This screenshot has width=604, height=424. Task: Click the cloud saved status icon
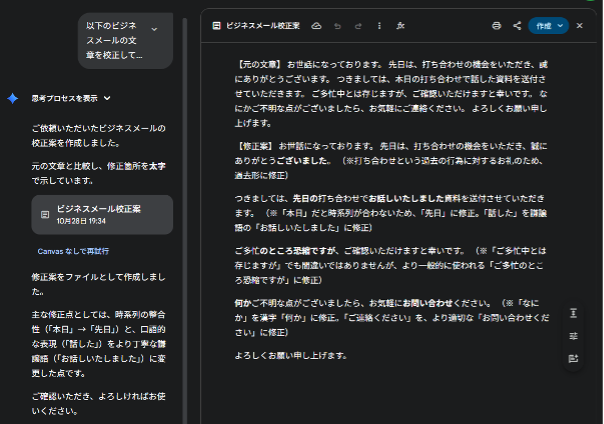pyautogui.click(x=316, y=25)
